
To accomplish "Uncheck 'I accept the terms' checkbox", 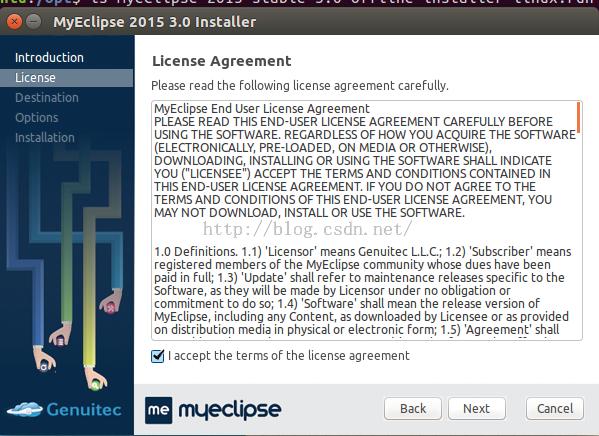I will (x=157, y=356).
